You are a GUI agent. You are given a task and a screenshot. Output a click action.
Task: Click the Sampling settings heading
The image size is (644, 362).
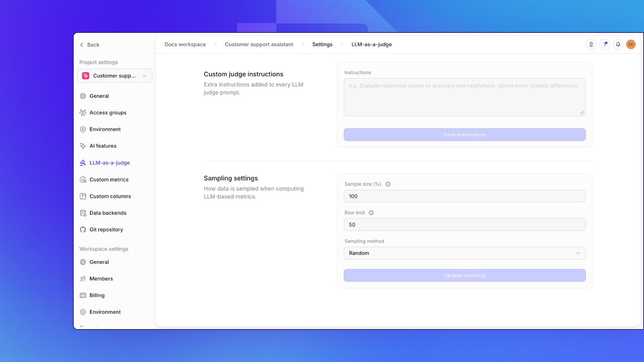tap(231, 178)
